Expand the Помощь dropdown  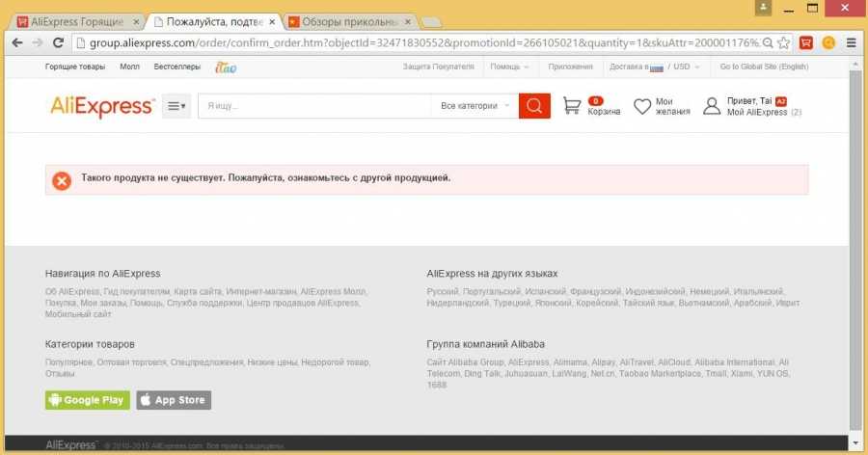click(x=509, y=67)
